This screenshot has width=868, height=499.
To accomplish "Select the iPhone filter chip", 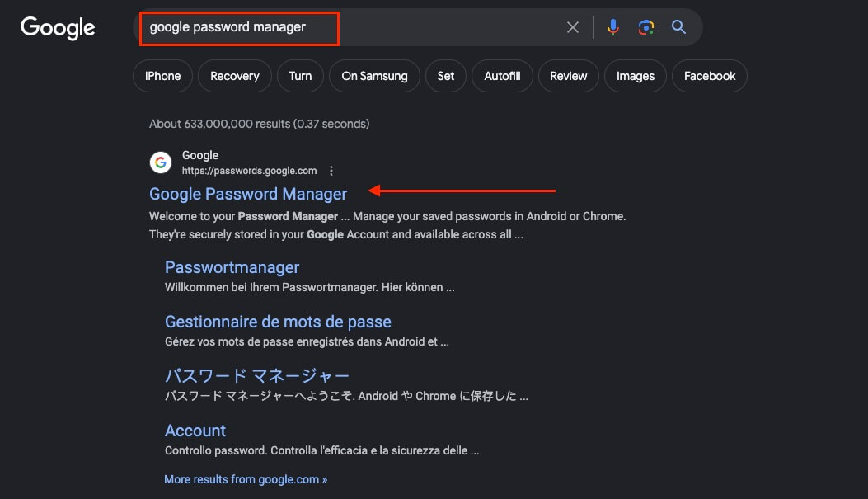I will tap(162, 76).
